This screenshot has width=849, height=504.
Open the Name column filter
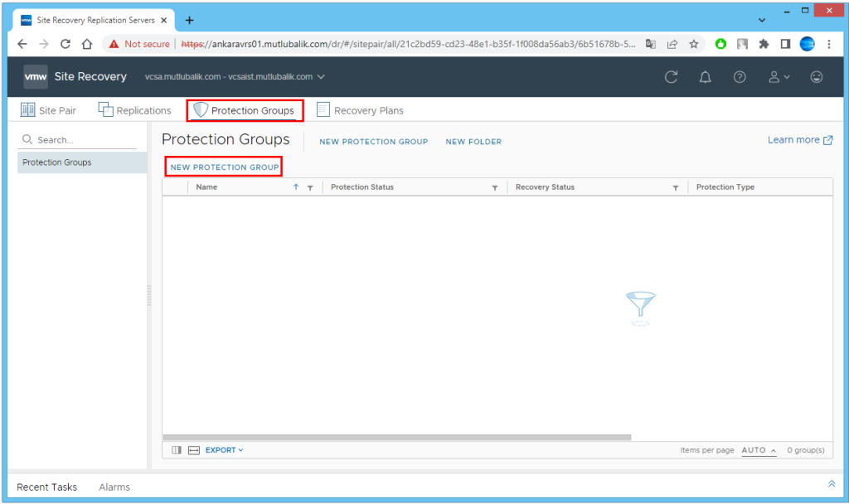coord(310,187)
